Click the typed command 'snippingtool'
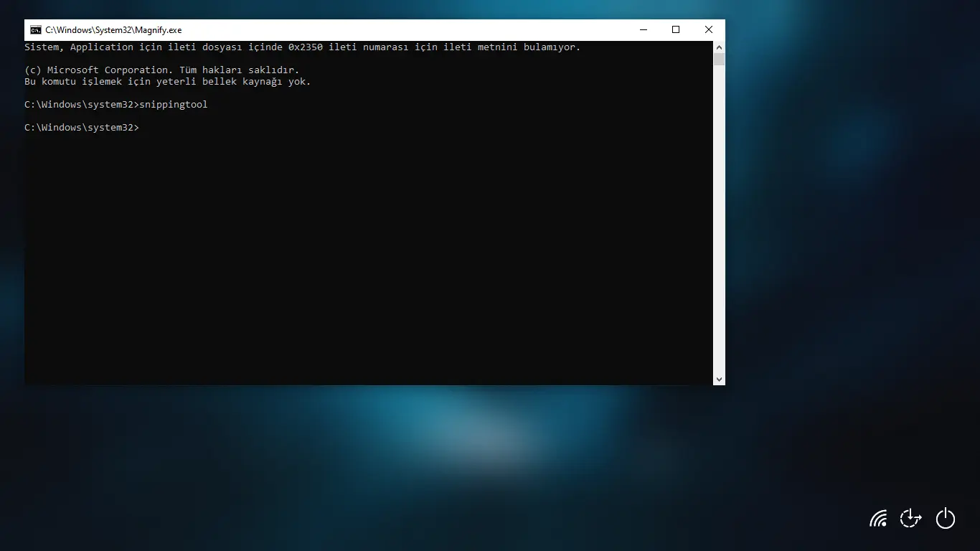Screen dimensions: 980x551 (x=174, y=105)
